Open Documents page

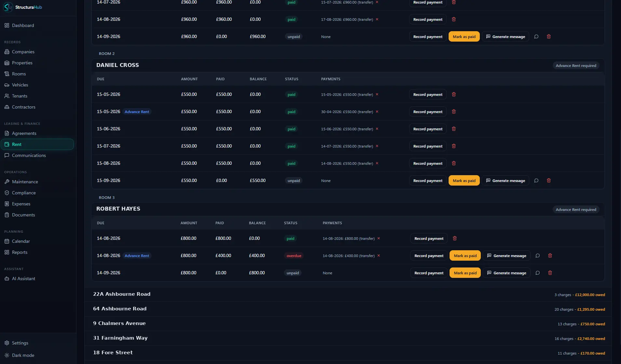(23, 215)
